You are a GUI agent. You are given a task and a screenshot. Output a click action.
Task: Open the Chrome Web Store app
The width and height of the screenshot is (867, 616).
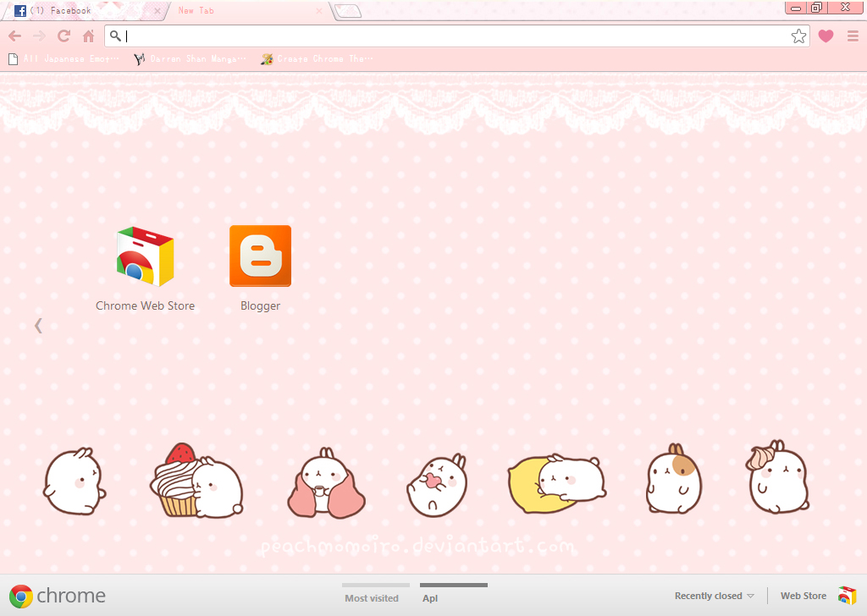[x=144, y=256]
